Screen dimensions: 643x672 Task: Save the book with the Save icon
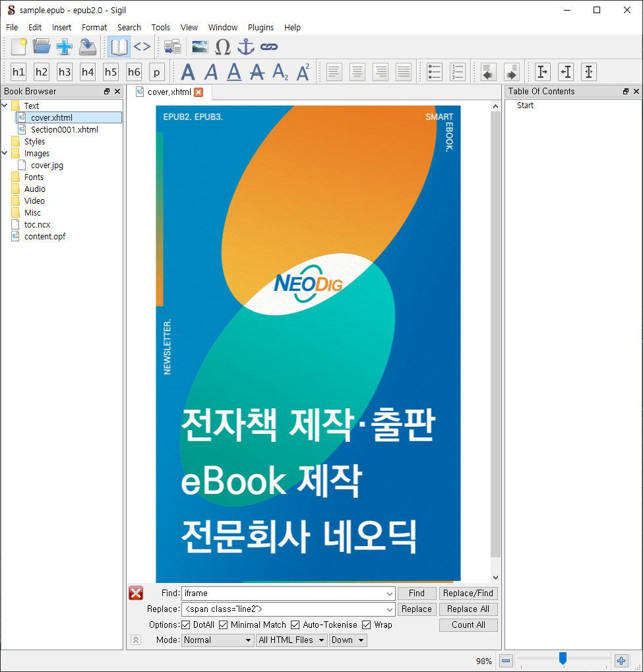click(88, 47)
